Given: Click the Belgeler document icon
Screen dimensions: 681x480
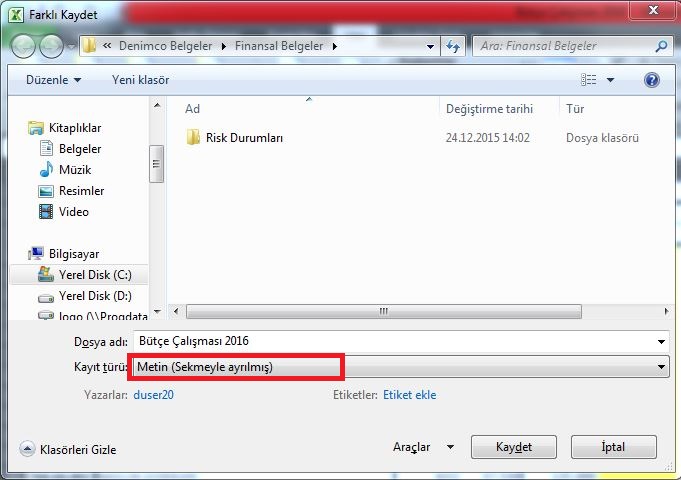Looking at the screenshot, I should [x=46, y=149].
